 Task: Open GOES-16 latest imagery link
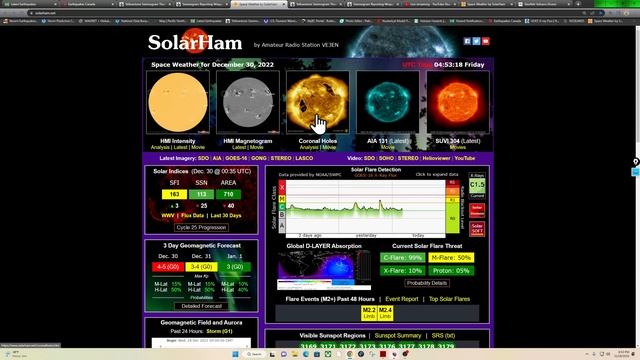[x=236, y=158]
